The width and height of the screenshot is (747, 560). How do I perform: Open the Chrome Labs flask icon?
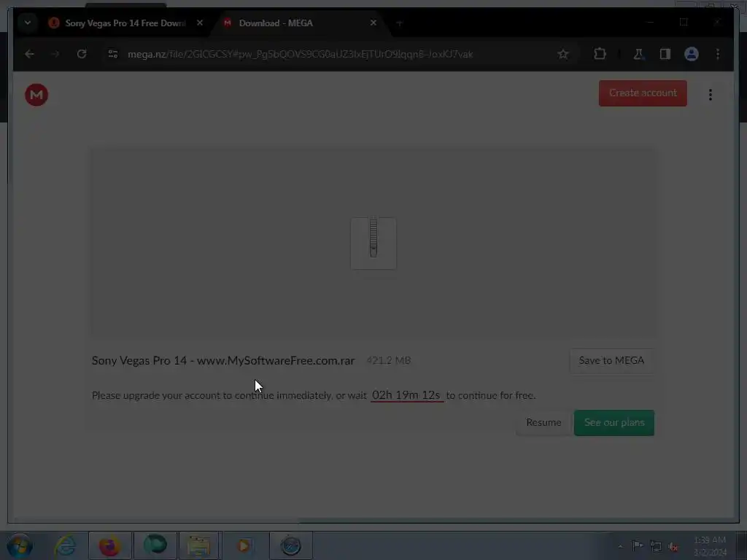tap(638, 54)
